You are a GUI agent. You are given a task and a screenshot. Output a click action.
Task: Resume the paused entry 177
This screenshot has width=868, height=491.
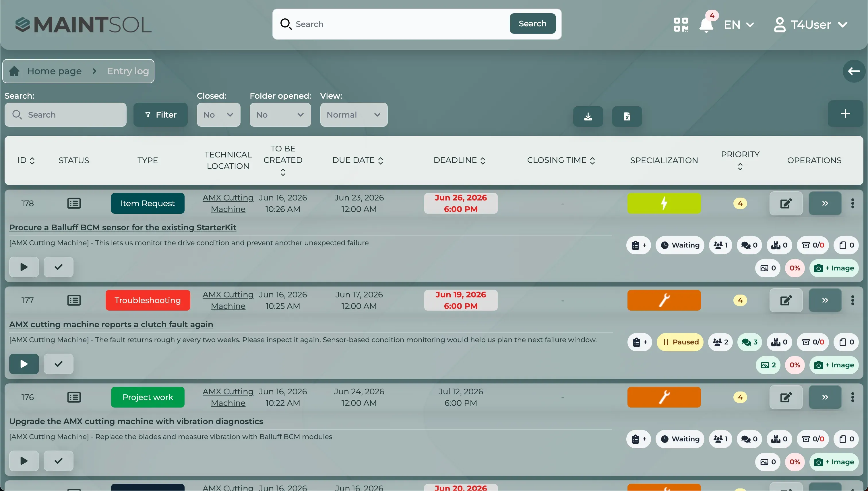(x=24, y=364)
